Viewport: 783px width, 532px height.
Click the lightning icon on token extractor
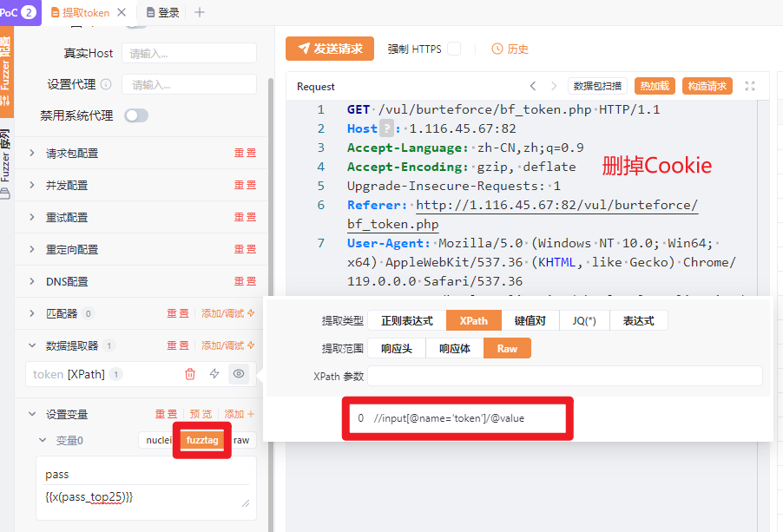214,374
